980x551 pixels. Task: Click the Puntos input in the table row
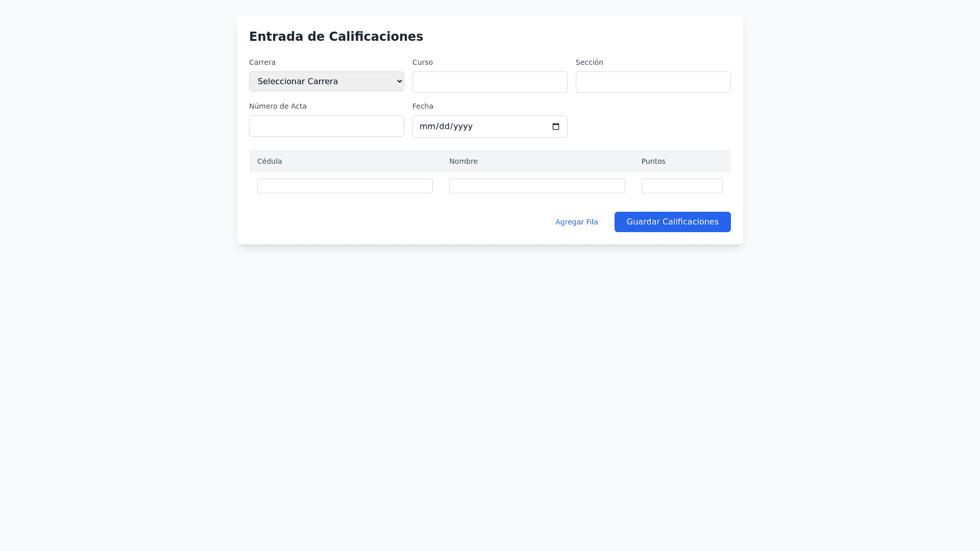pyautogui.click(x=682, y=186)
